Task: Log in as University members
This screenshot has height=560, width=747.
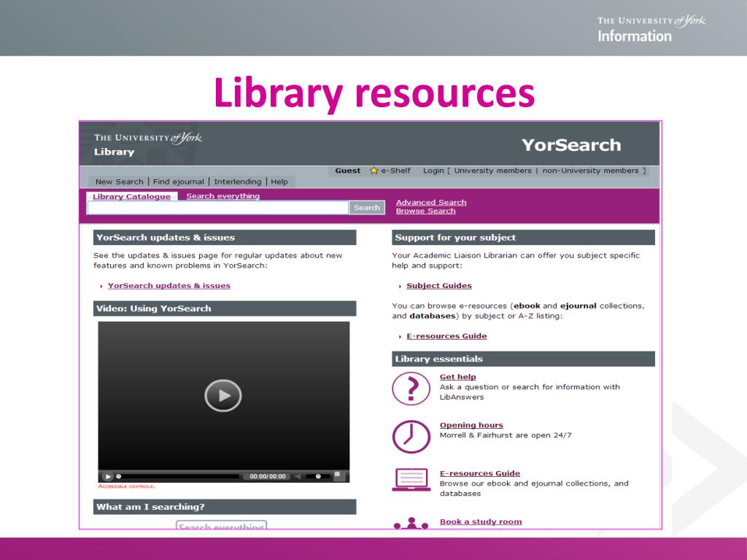Action: click(492, 171)
